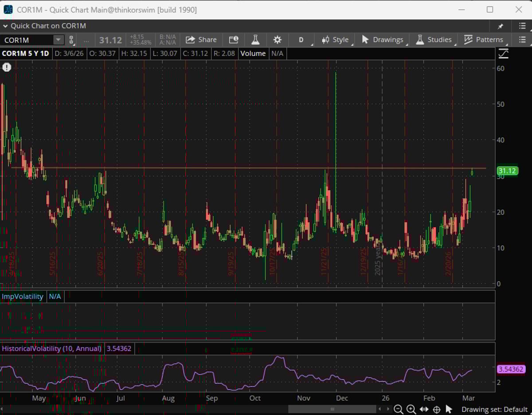The height and width of the screenshot is (415, 532).
Task: Click the pan left-right arrows icon
Action: (x=424, y=409)
